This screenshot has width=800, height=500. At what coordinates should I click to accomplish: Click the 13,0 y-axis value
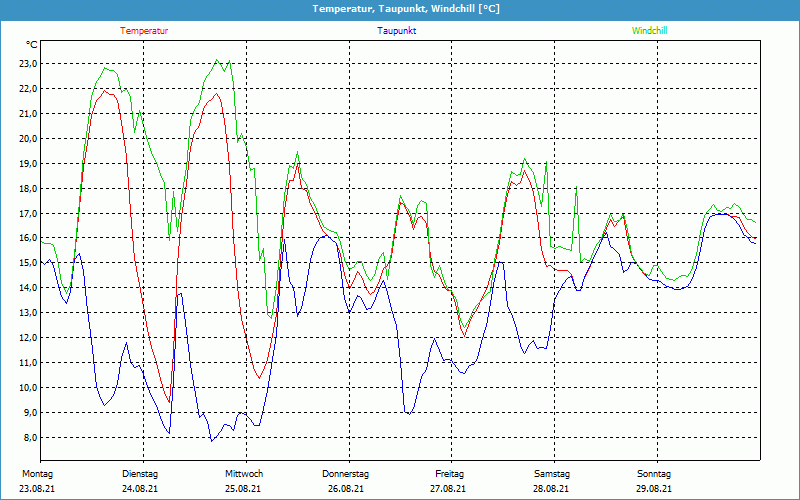28,313
